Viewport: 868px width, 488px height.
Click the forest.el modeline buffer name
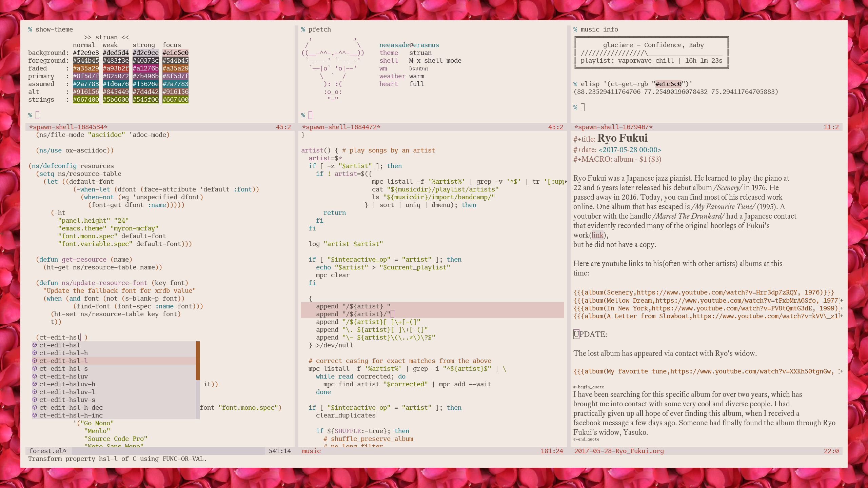[47, 451]
